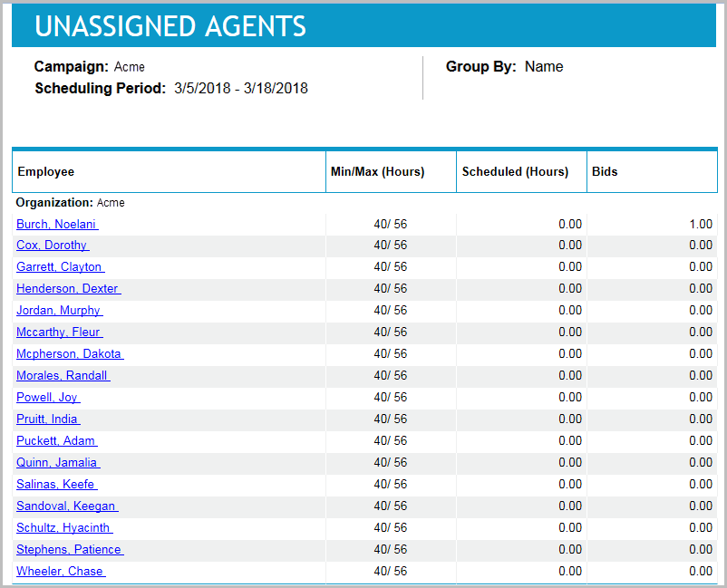Open Garrett, Clayton's details
Viewport: 727px width, 588px height.
click(x=60, y=267)
